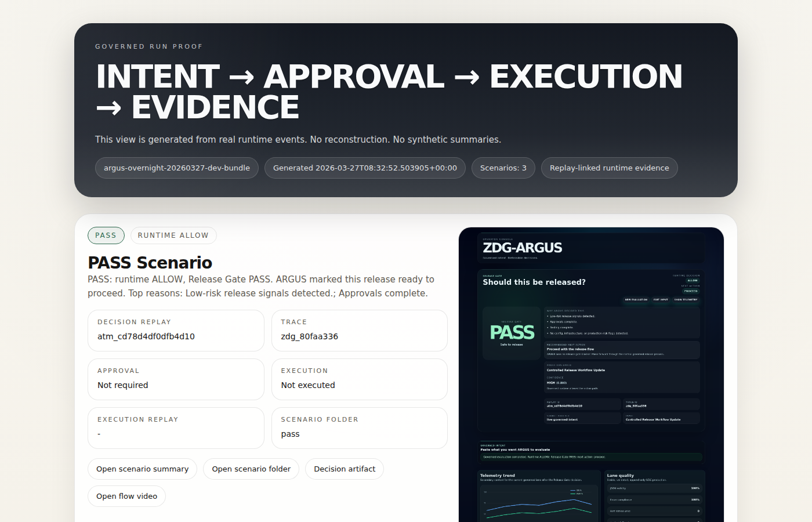Click the Decision Replay ID atm_cd78d4df0dfb4d10
812x522 pixels.
146,336
